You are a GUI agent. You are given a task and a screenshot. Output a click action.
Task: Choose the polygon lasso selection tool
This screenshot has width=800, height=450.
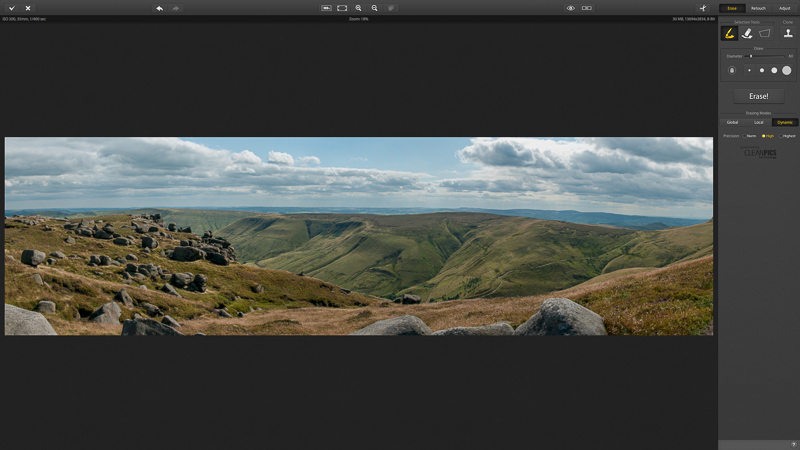(765, 33)
